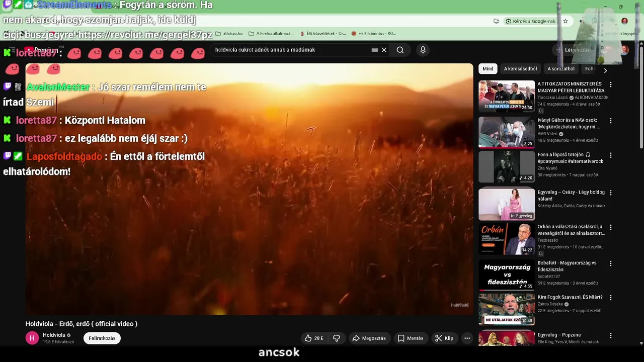
Task: Open the YouTube account avatar menu
Action: coord(624,50)
